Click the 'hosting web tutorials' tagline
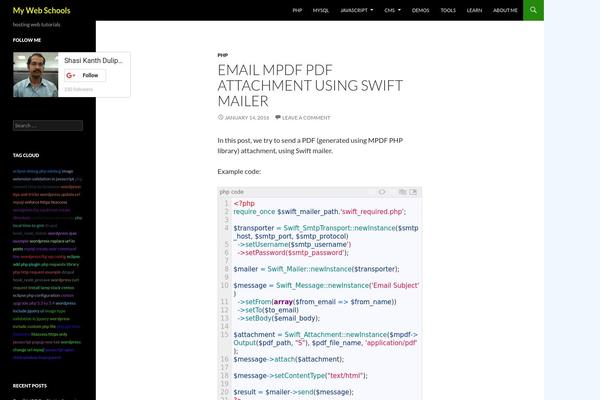The width and height of the screenshot is (600, 400). pyautogui.click(x=36, y=24)
